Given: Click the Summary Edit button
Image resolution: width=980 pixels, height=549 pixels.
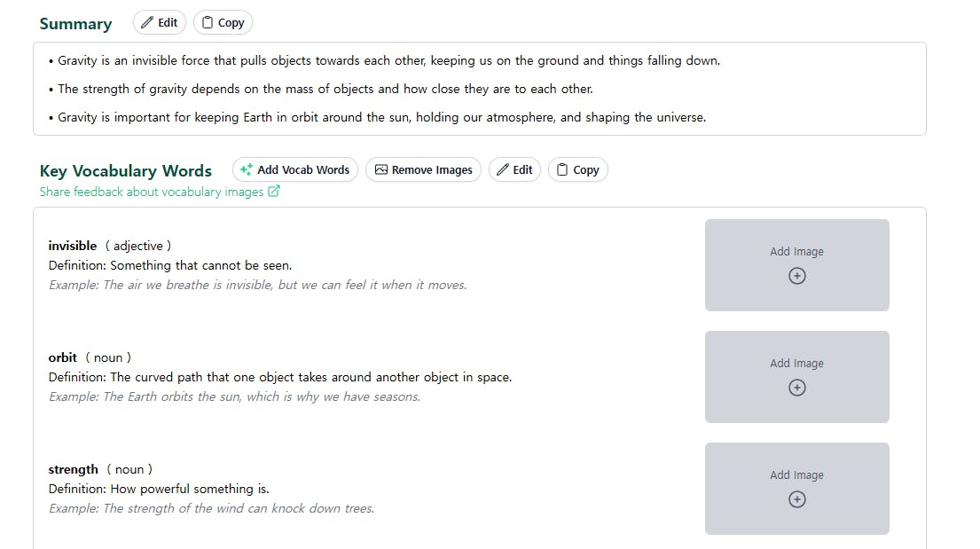Looking at the screenshot, I should [x=160, y=23].
